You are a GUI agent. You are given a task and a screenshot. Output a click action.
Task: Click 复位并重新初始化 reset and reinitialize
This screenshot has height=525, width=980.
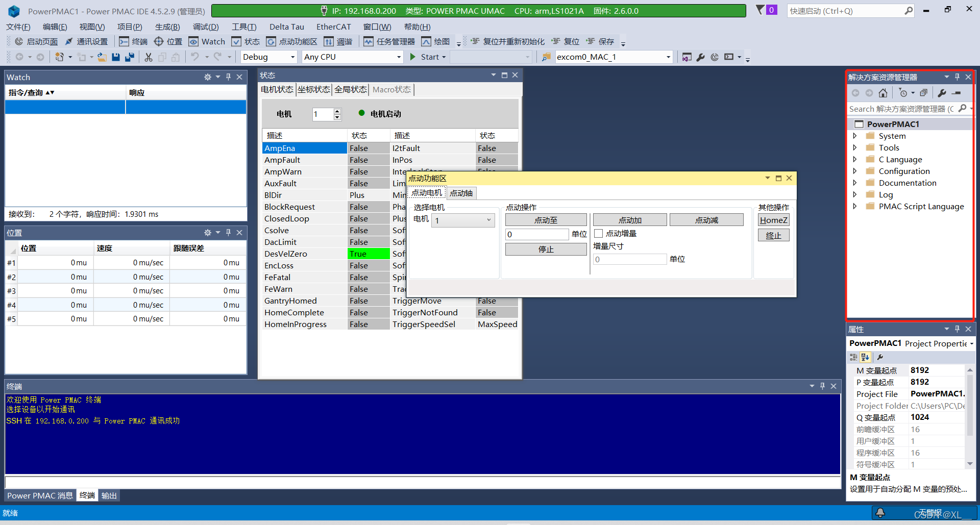(507, 41)
